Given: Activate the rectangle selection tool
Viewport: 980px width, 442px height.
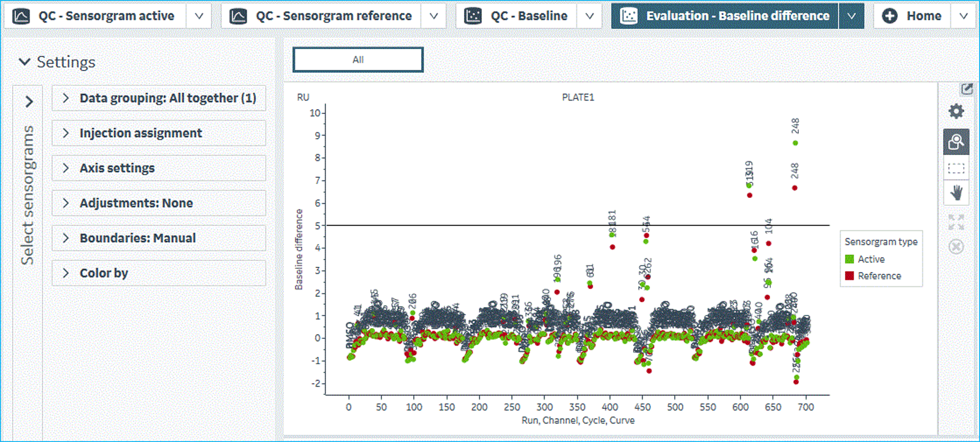Looking at the screenshot, I should point(956,168).
